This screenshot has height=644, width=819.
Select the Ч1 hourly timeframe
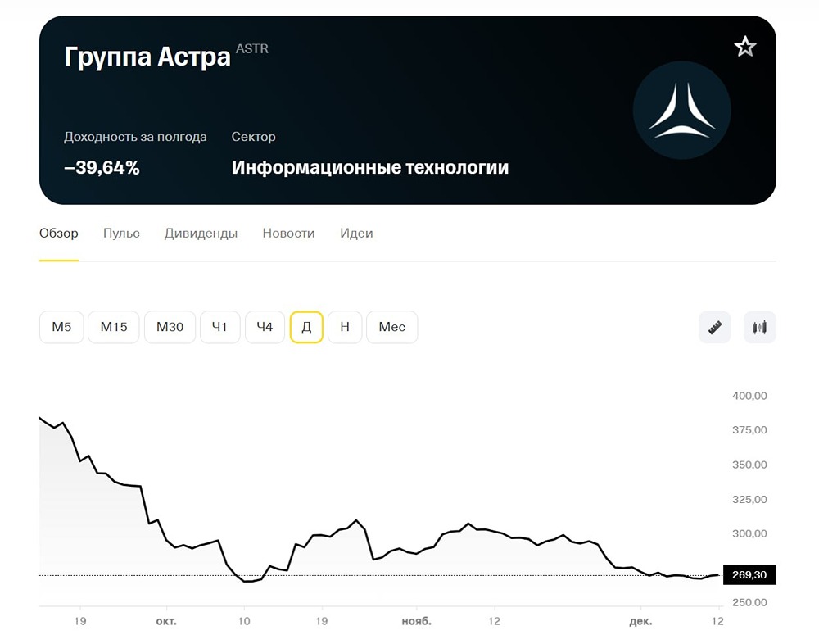click(x=219, y=327)
